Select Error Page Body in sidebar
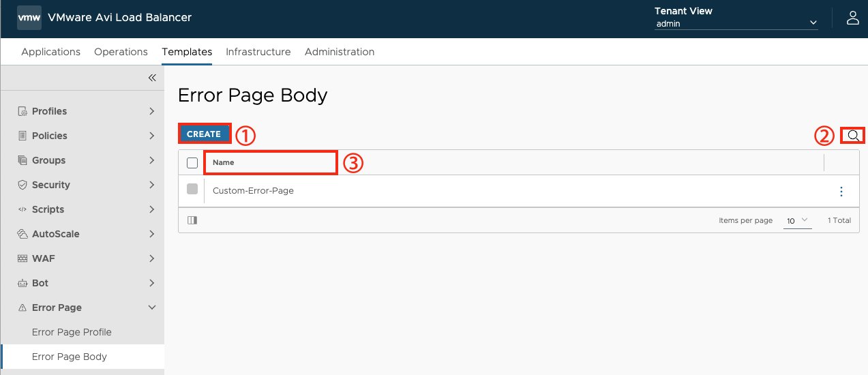 click(70, 357)
